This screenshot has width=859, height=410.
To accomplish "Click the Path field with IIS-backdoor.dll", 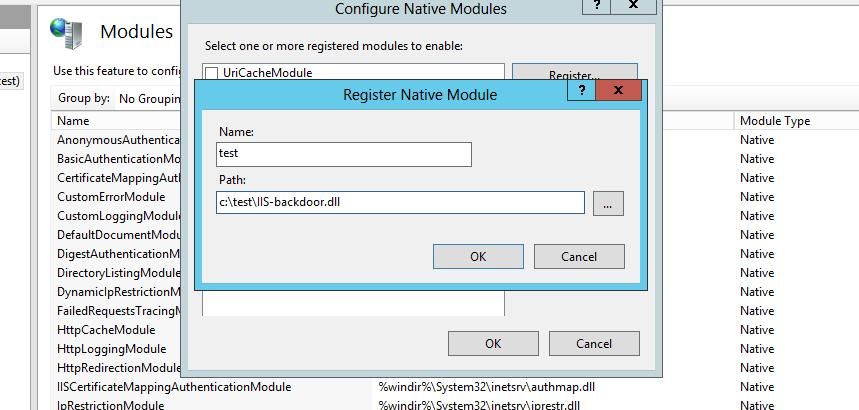I will pos(400,202).
